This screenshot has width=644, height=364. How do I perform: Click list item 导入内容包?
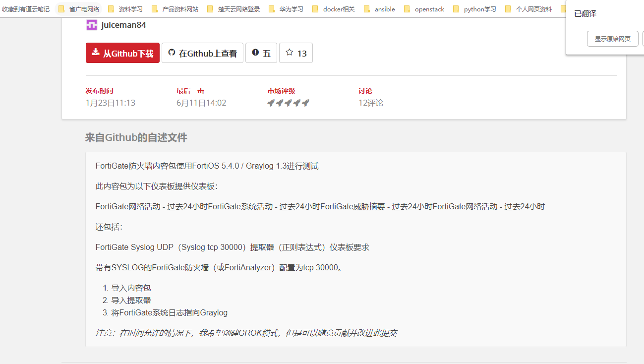click(131, 288)
